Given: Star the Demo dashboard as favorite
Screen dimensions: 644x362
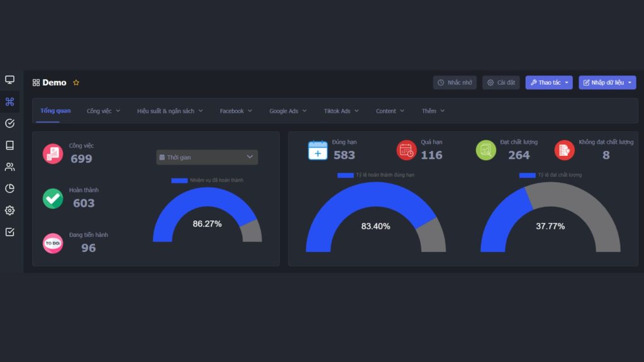Looking at the screenshot, I should click(x=76, y=82).
